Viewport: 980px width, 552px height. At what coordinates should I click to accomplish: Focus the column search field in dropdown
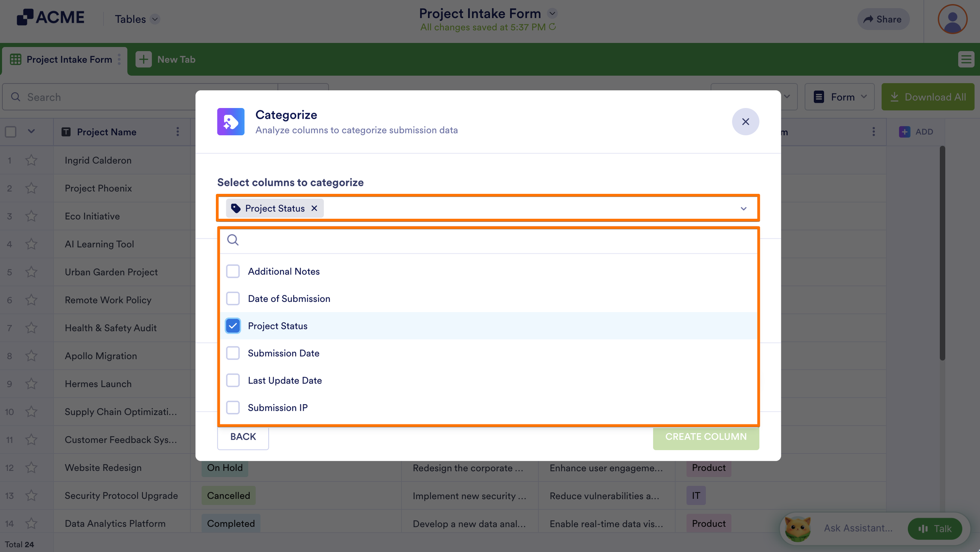pyautogui.click(x=488, y=240)
